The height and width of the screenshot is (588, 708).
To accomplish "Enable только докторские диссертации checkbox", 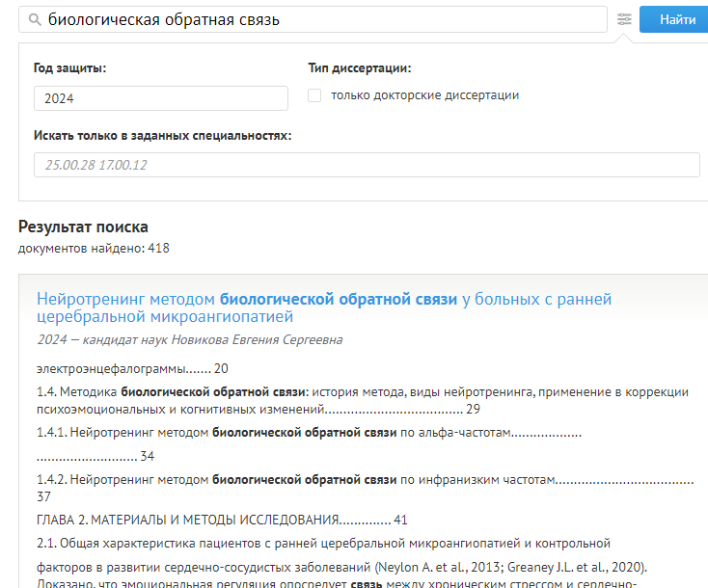I will pos(314,95).
